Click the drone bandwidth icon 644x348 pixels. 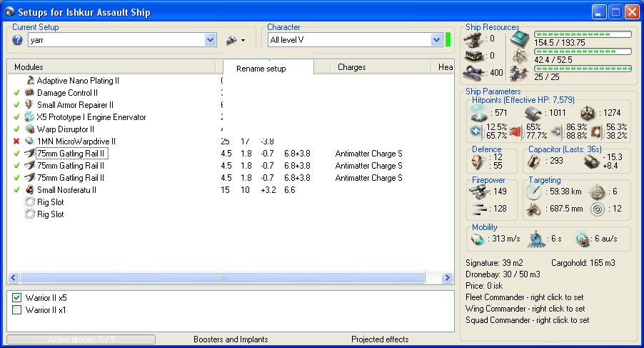click(519, 73)
